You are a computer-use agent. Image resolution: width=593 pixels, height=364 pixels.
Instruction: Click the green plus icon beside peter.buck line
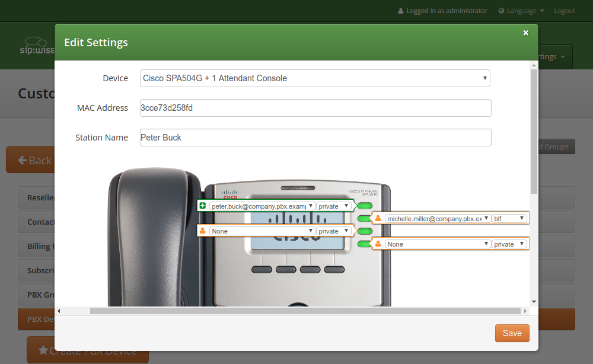click(203, 206)
